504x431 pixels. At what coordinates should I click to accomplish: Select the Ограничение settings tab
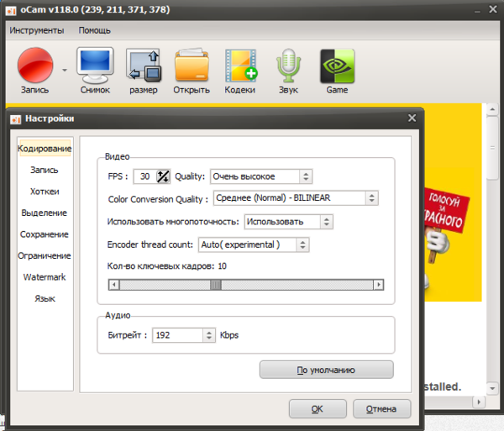(45, 255)
